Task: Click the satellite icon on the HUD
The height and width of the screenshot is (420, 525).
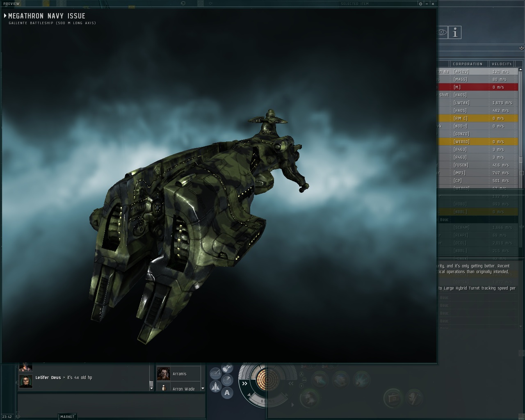Action: (227, 368)
